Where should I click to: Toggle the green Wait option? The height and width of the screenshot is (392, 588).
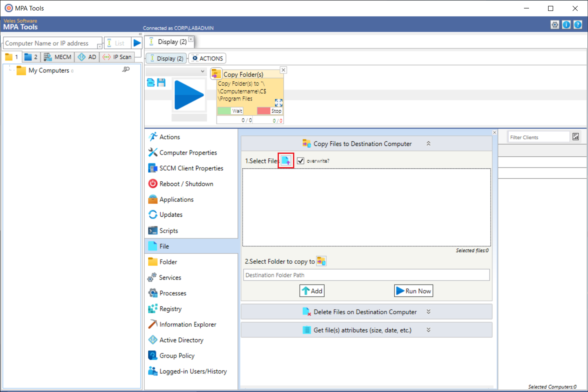230,111
